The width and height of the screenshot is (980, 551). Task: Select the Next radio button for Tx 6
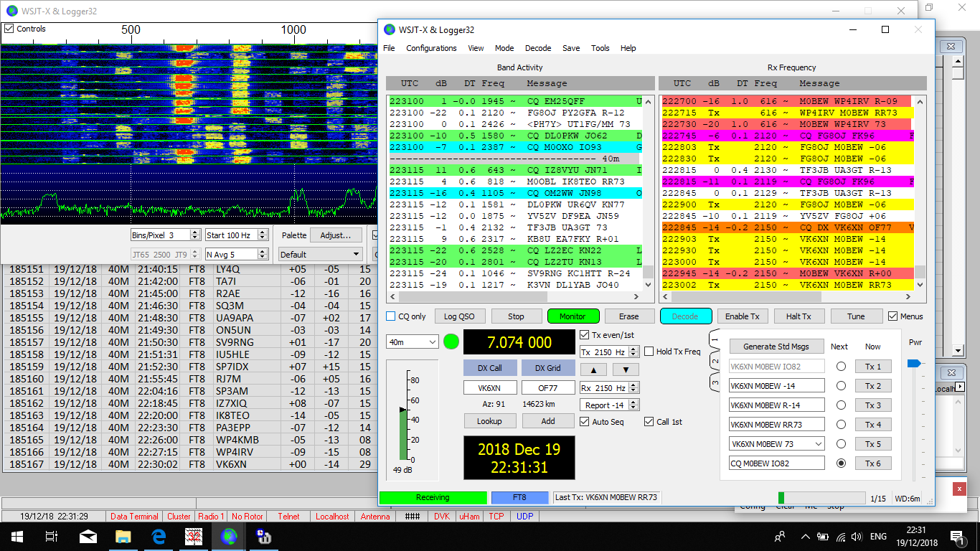point(841,463)
